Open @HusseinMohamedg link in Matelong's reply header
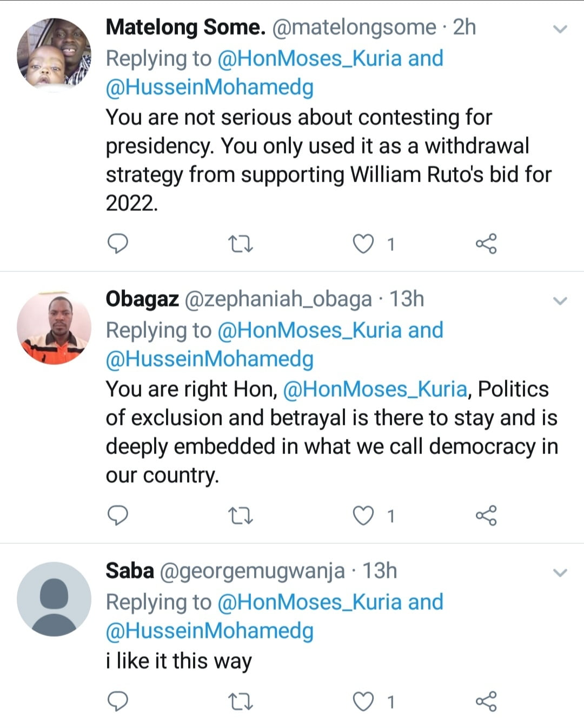 coord(209,88)
